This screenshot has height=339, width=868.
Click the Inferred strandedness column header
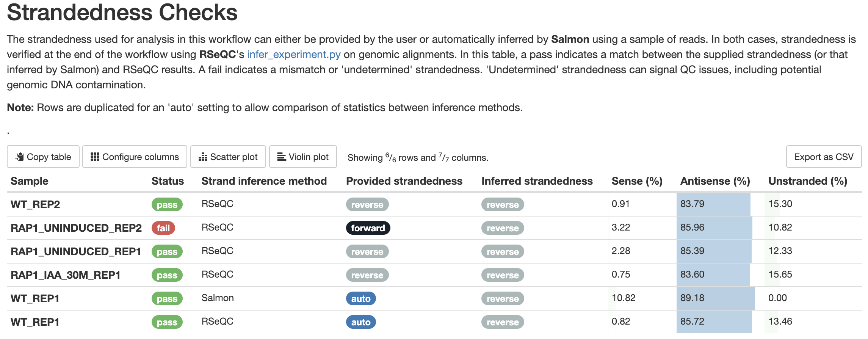coord(537,181)
